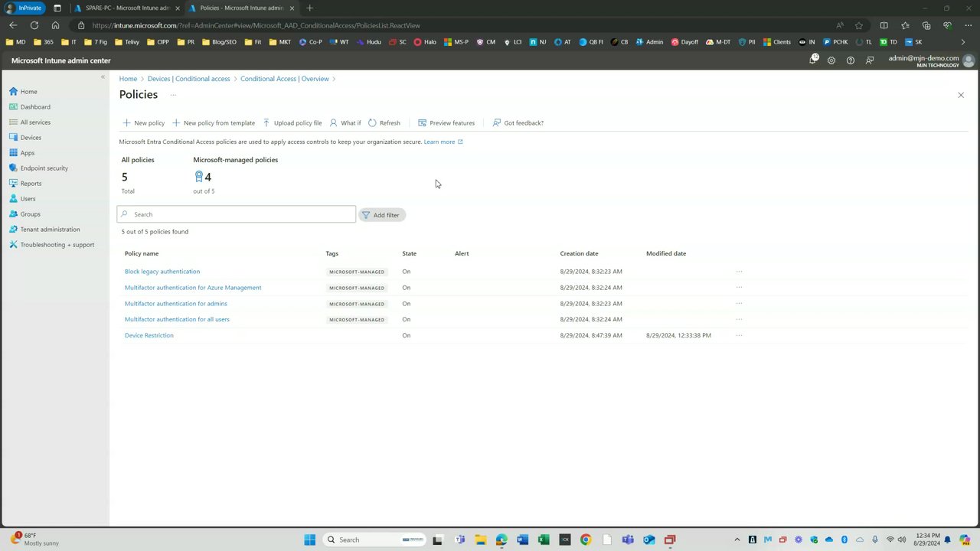Open Users in the sidebar
This screenshot has width=980, height=551.
22,198
